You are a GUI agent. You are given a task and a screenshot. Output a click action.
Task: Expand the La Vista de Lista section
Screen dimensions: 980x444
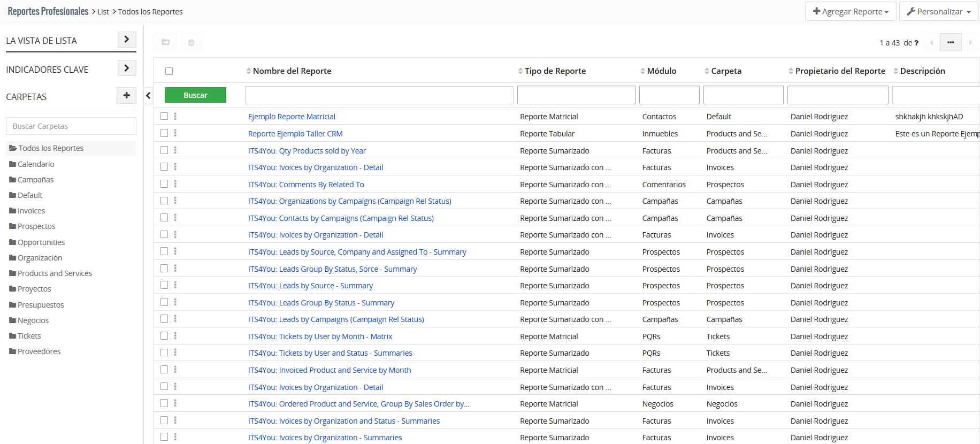(126, 40)
